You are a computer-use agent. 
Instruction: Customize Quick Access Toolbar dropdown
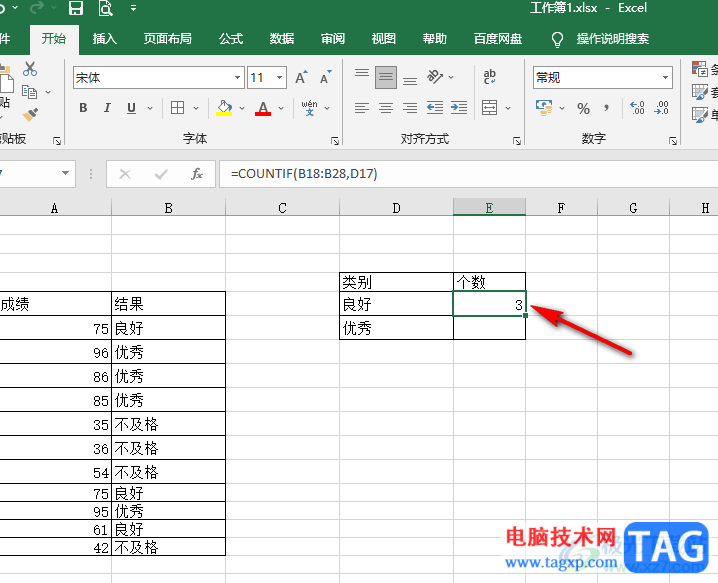[x=133, y=8]
